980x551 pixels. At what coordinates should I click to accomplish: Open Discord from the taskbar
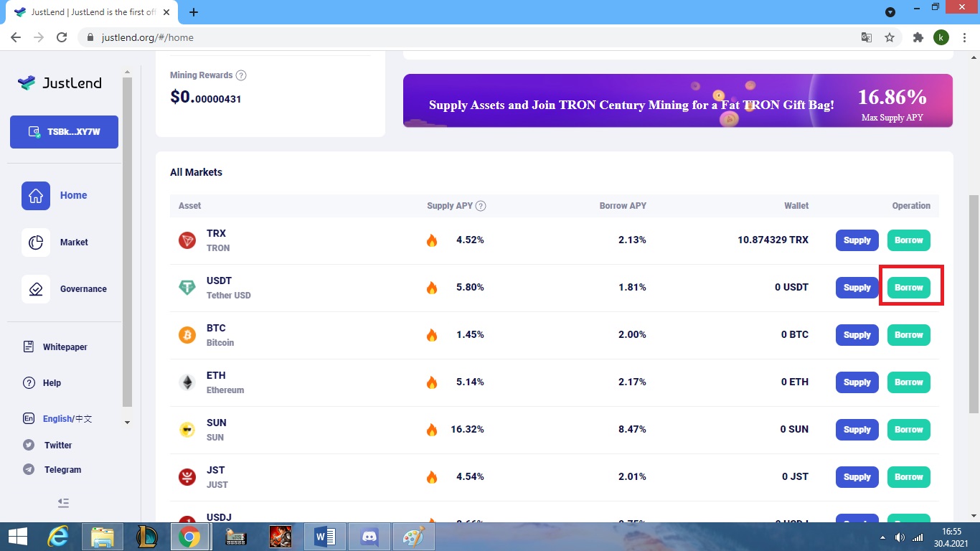tap(370, 537)
